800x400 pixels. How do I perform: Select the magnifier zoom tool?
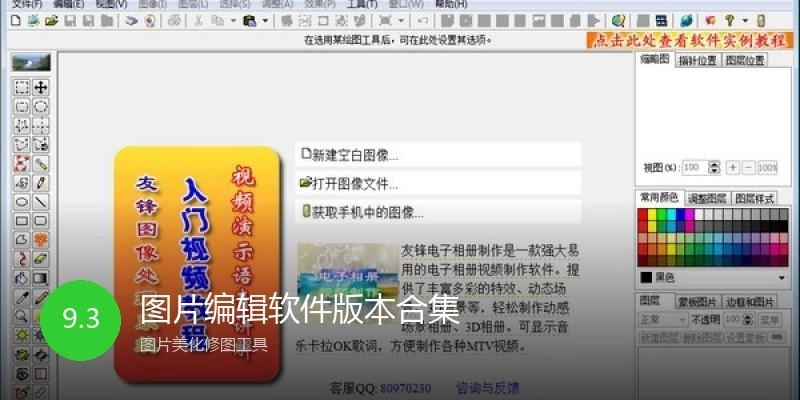click(22, 316)
